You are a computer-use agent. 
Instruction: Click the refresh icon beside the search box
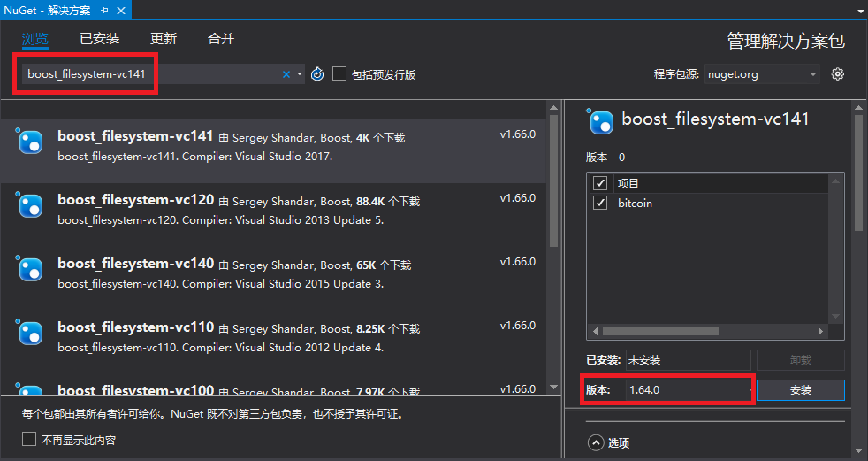pos(317,73)
